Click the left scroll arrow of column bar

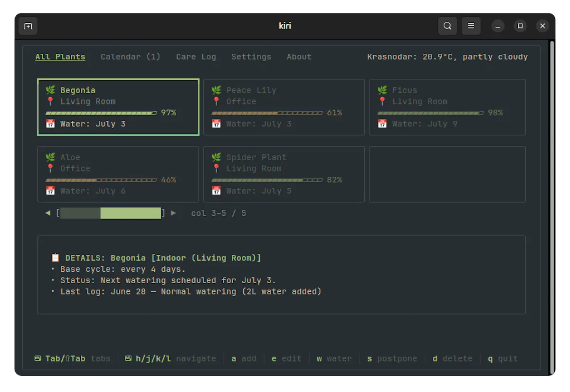(x=47, y=213)
